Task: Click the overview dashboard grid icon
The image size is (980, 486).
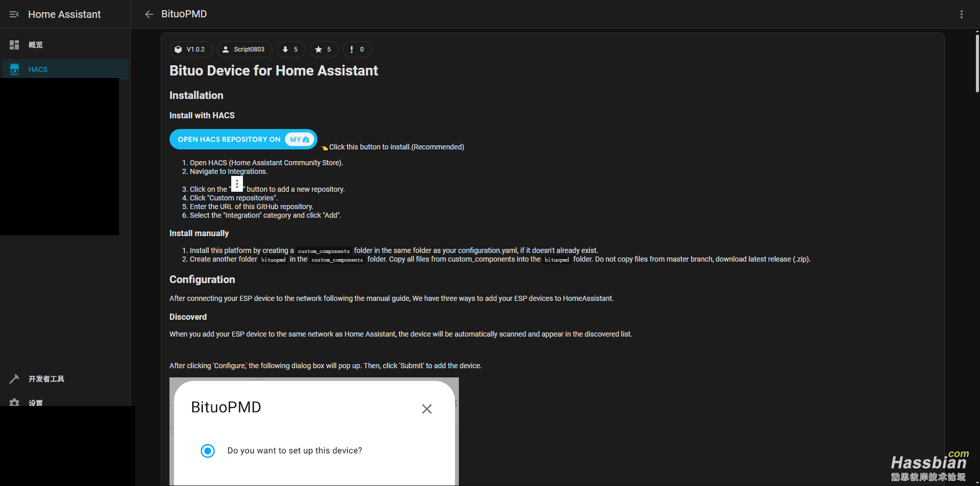Action: (14, 45)
